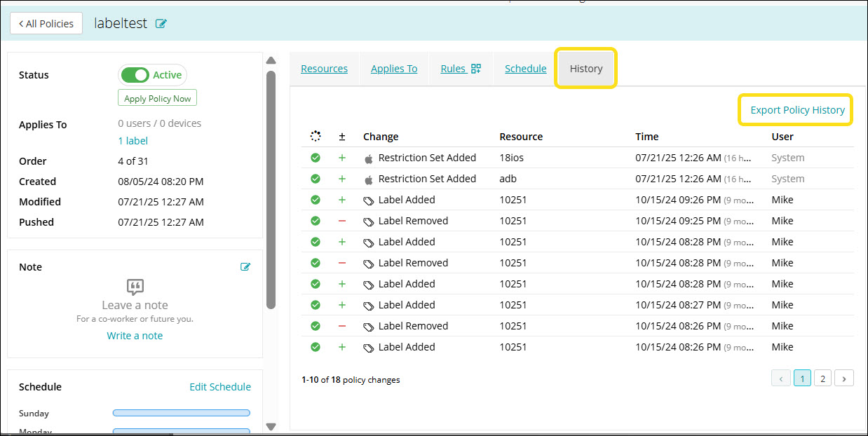Go back to All Policies
Image resolution: width=868 pixels, height=436 pixels.
[46, 24]
